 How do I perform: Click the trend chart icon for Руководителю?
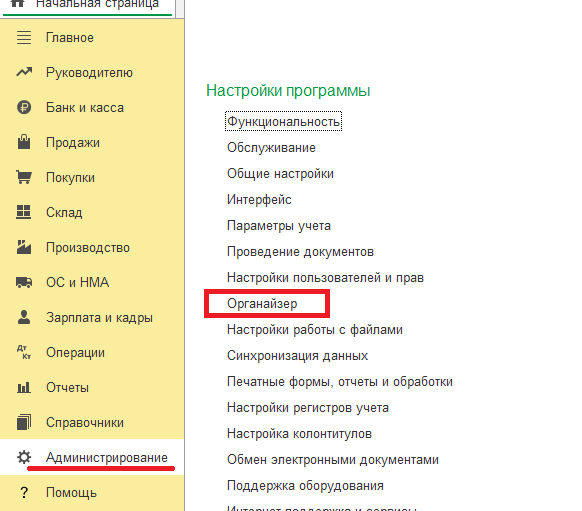pos(24,72)
